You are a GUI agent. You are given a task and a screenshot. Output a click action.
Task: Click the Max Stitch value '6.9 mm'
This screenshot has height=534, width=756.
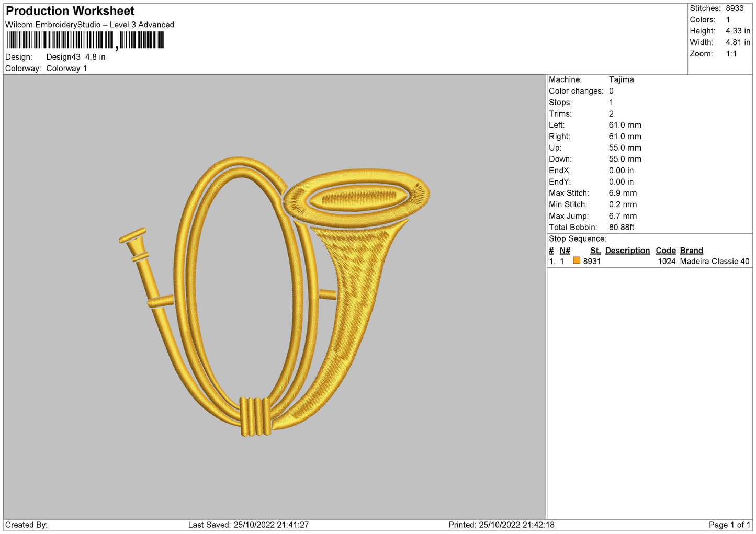pyautogui.click(x=623, y=193)
